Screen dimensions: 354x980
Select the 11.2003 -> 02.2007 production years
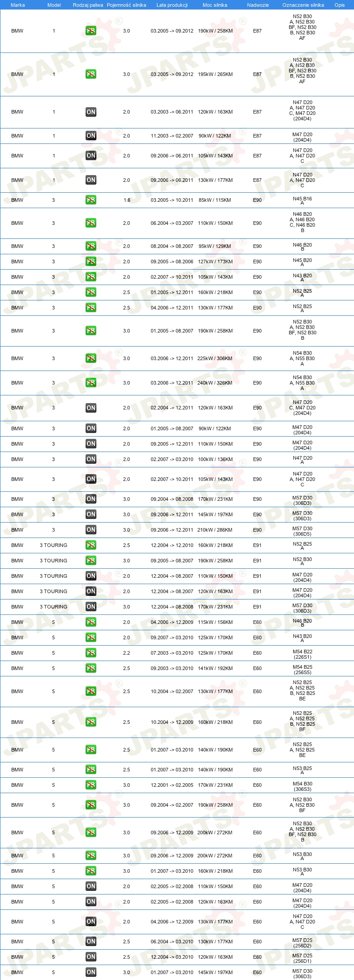pyautogui.click(x=172, y=136)
